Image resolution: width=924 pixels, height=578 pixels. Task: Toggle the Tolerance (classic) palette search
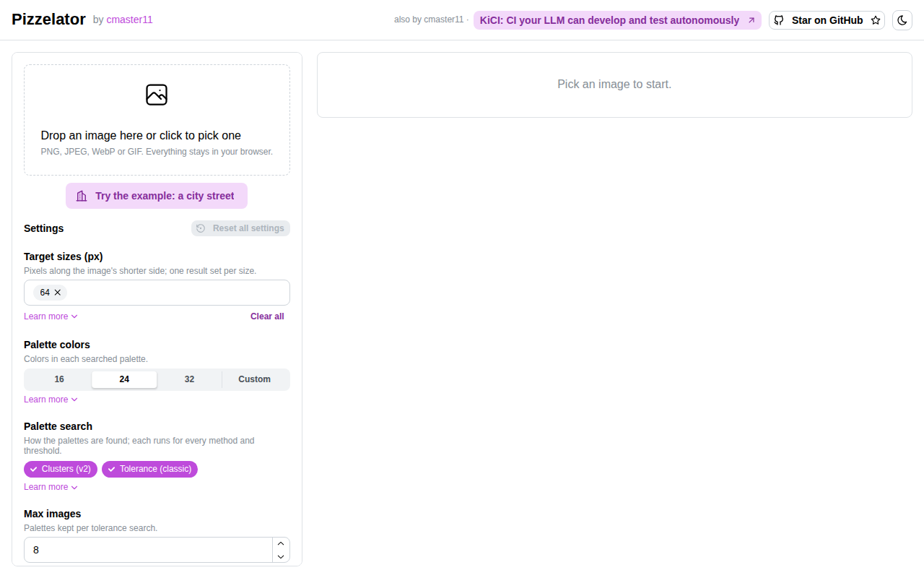tap(149, 469)
